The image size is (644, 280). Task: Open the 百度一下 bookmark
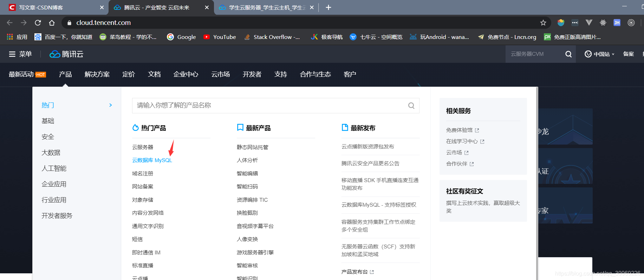(63, 37)
